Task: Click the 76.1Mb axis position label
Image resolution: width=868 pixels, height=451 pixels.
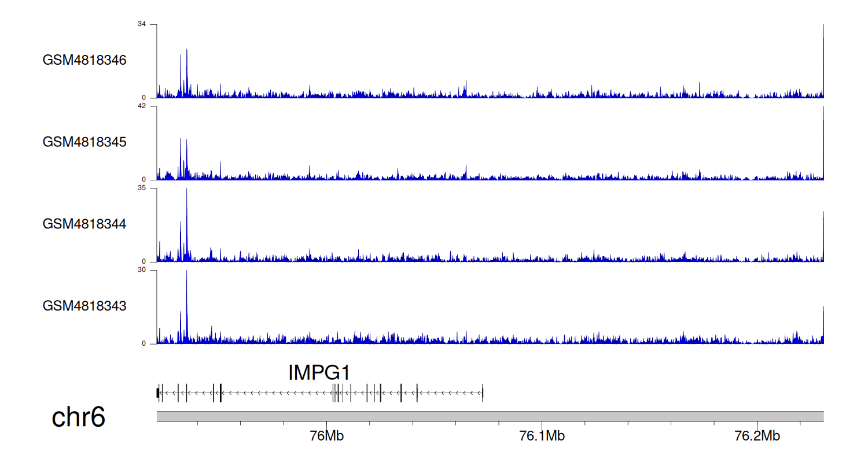Action: [x=542, y=435]
